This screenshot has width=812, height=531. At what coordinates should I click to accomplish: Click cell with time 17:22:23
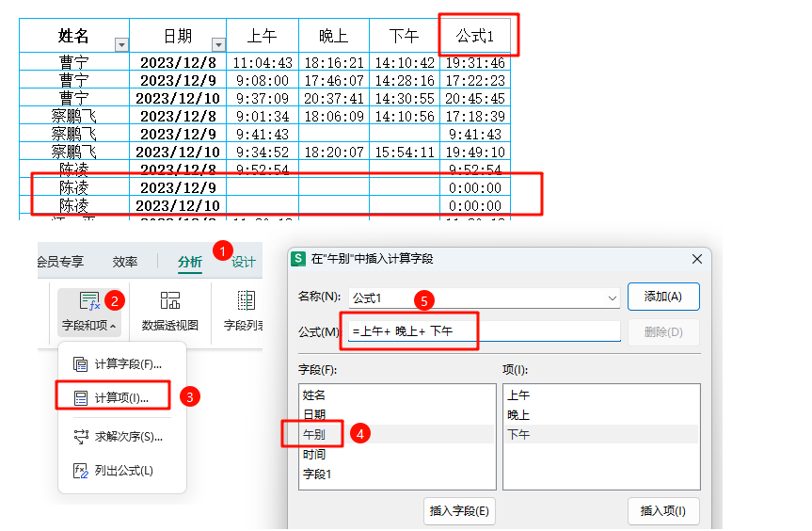click(475, 80)
